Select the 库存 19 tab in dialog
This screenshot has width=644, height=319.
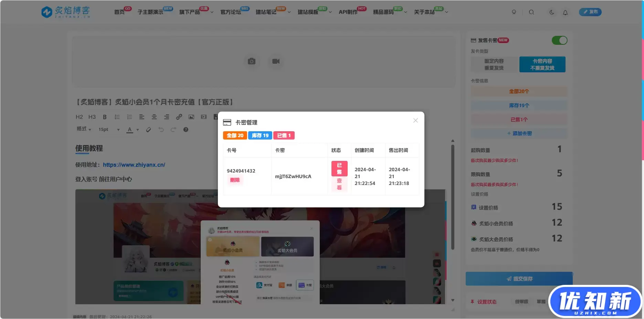260,135
